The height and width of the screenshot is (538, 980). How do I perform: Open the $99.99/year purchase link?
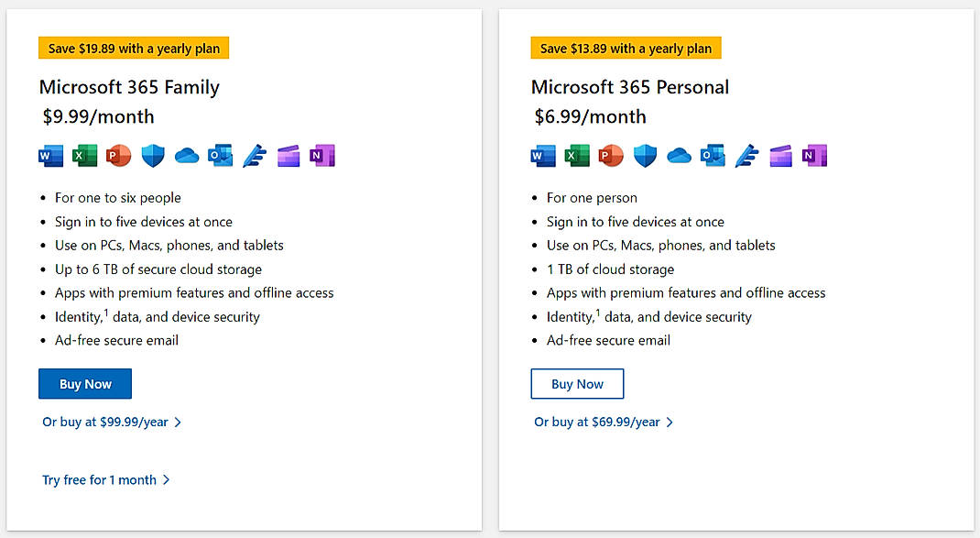[104, 422]
